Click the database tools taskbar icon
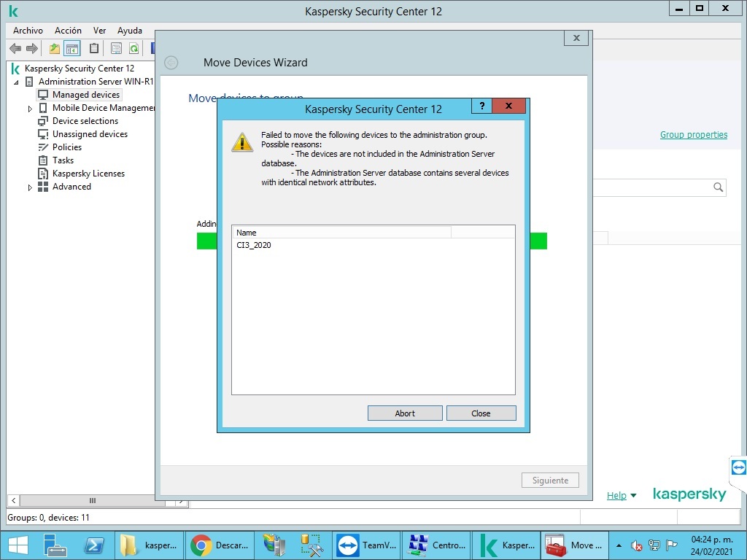 pyautogui.click(x=311, y=545)
